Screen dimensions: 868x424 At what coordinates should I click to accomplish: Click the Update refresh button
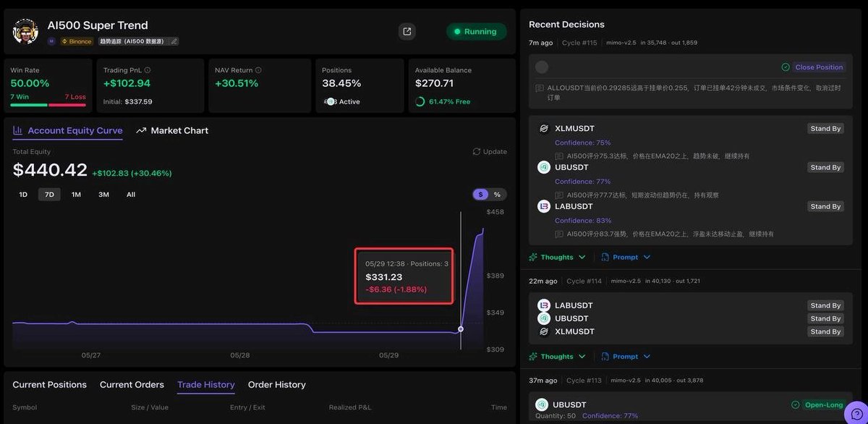click(490, 151)
